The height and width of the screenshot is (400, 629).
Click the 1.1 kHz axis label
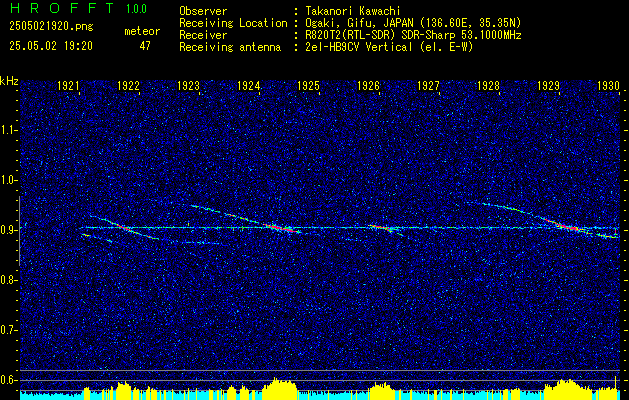tap(8, 130)
